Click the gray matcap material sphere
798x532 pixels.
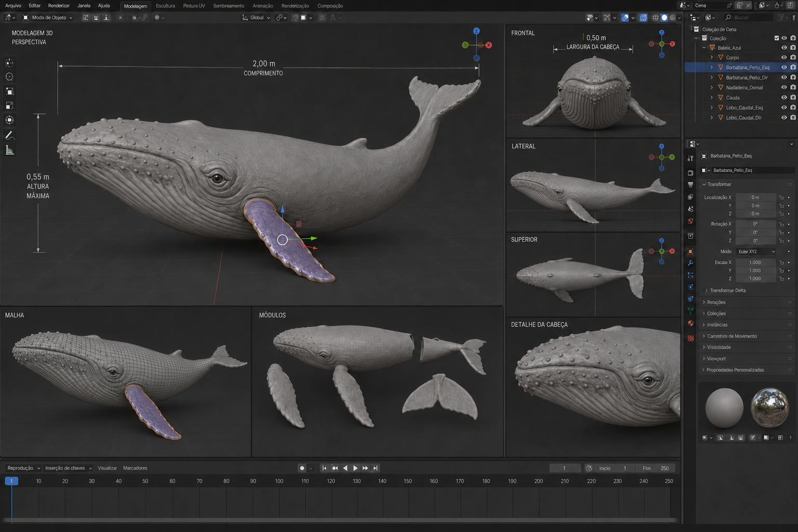pos(724,408)
